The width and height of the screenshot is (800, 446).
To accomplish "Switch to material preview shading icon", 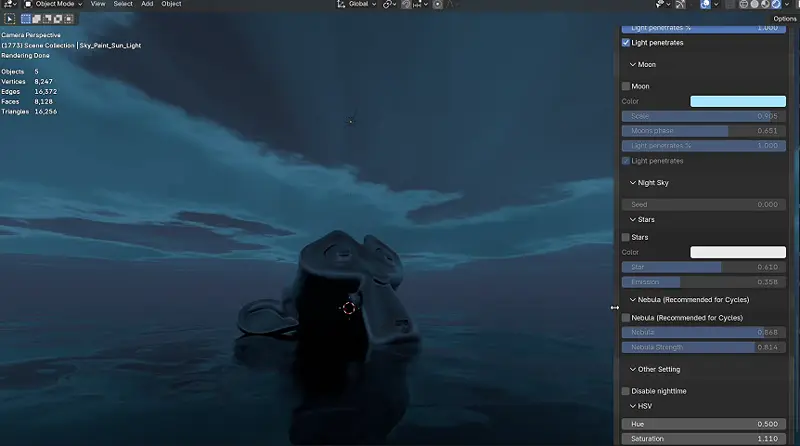I will [x=765, y=4].
